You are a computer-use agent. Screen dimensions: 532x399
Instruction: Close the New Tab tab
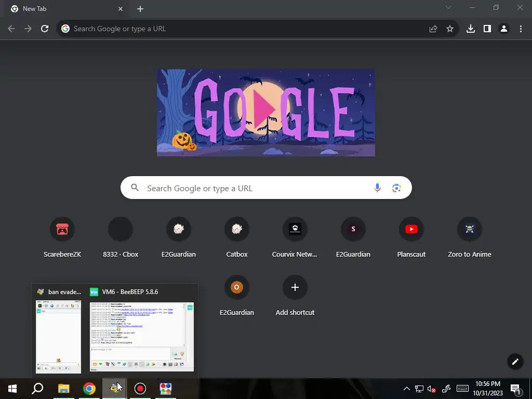121,9
